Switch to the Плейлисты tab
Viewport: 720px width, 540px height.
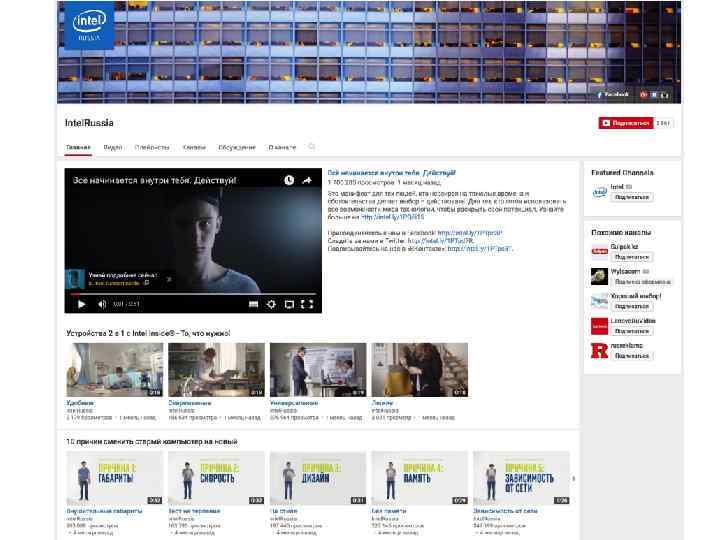(x=152, y=147)
